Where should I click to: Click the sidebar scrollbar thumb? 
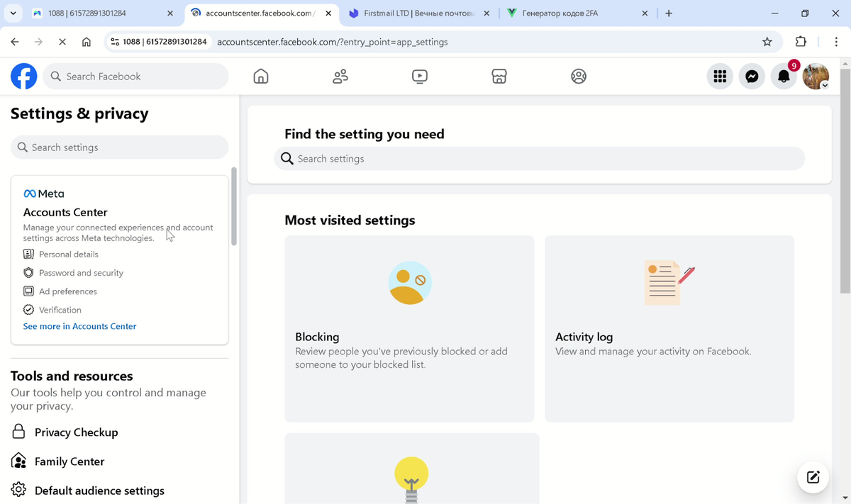tap(234, 206)
